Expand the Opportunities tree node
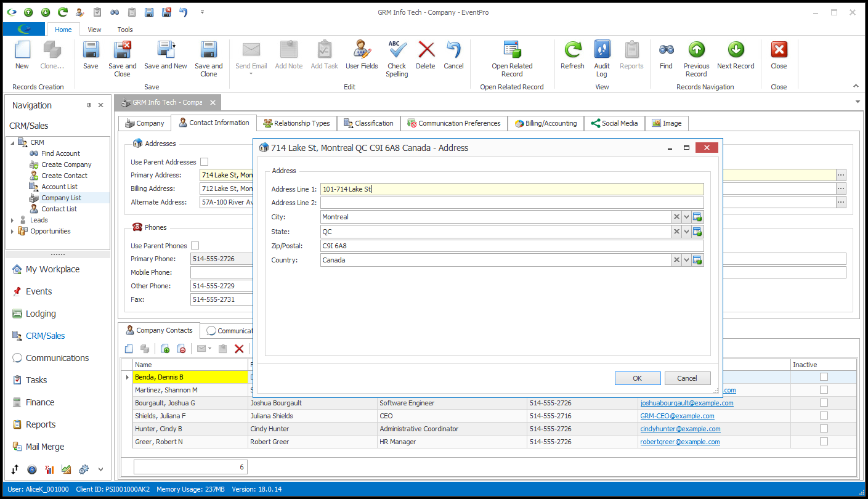Viewport: 868px width, 499px height. point(12,231)
